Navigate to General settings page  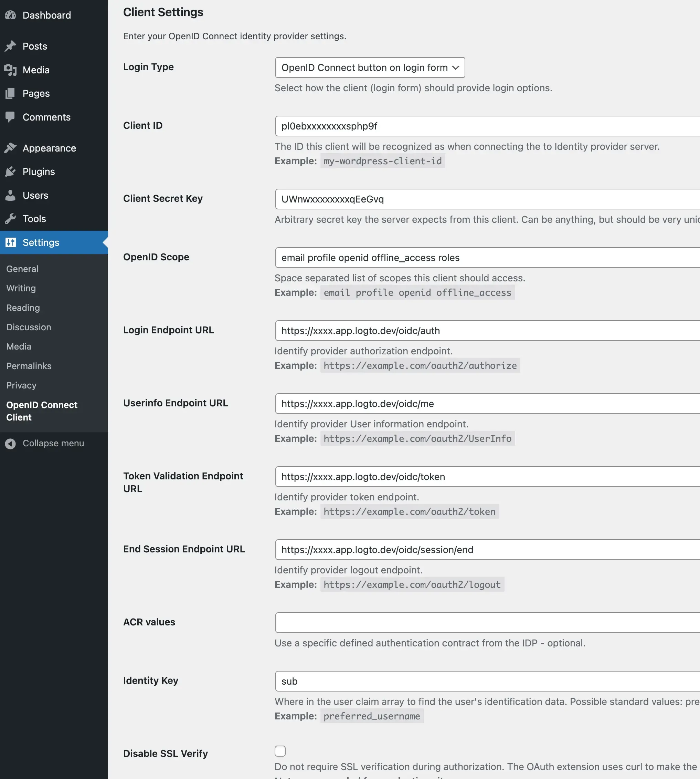tap(22, 269)
